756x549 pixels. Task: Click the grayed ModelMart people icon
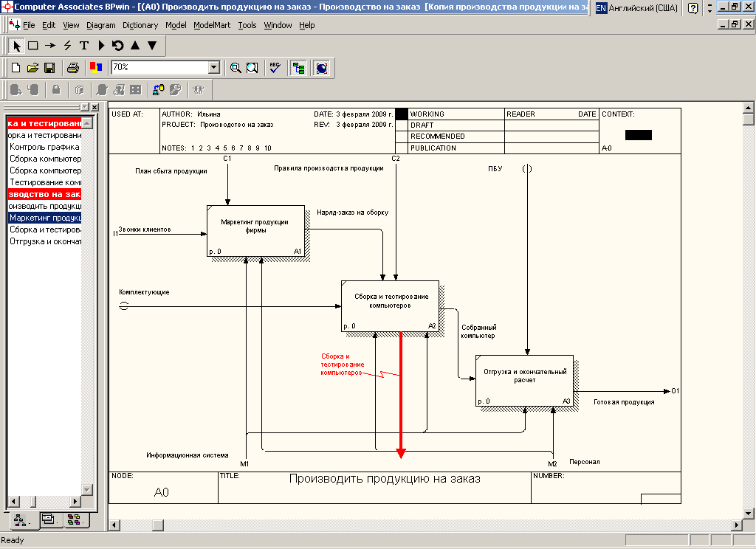click(x=198, y=89)
